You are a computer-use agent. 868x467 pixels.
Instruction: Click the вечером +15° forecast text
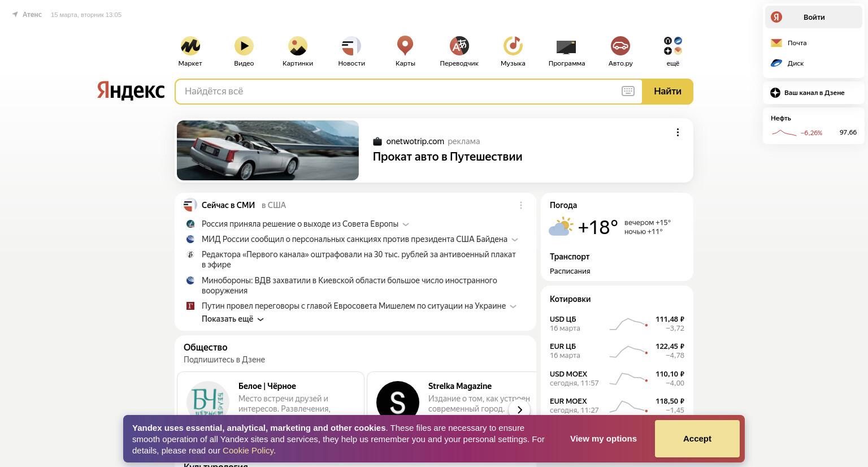648,223
